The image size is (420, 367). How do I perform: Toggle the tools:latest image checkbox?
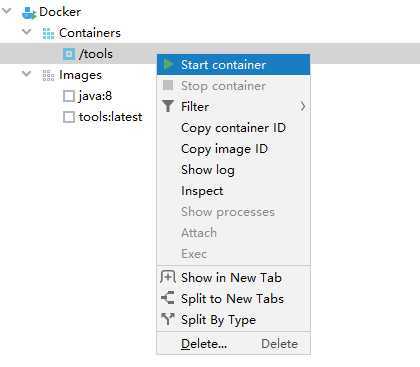tap(69, 117)
